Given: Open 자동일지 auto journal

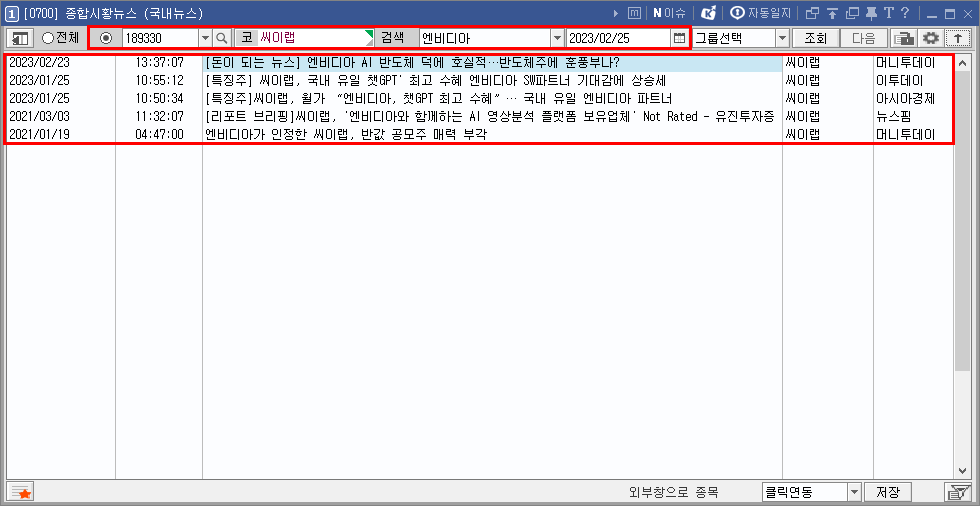Looking at the screenshot, I should 761,13.
